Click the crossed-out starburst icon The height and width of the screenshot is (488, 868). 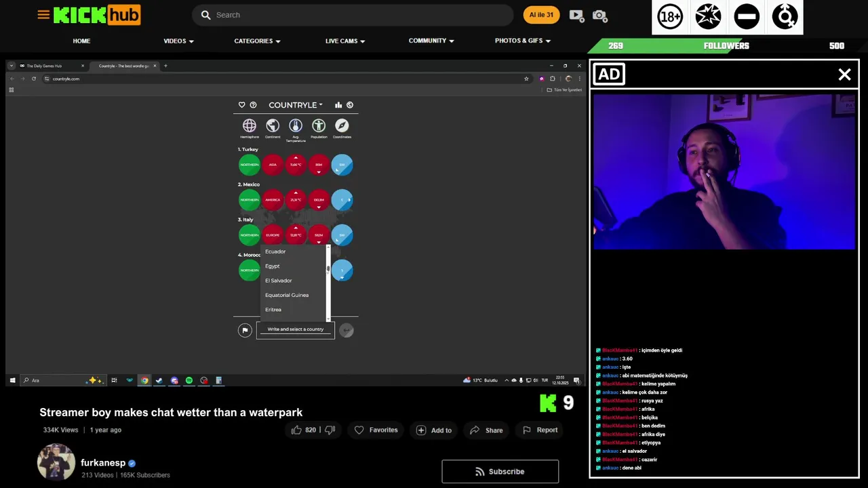(708, 17)
